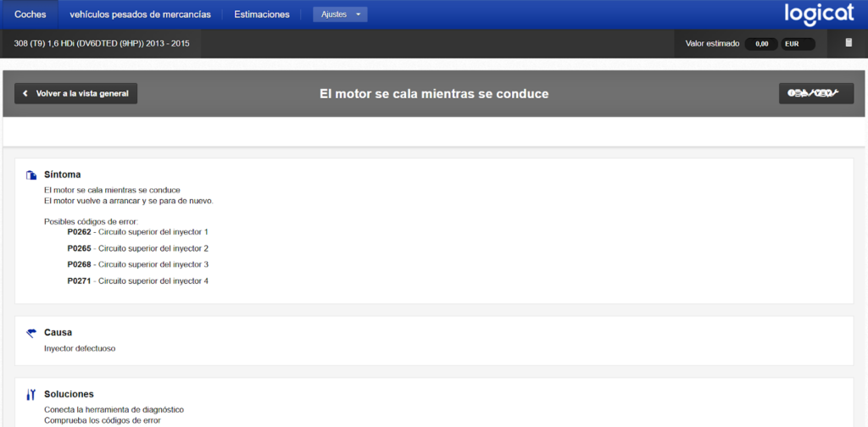Screen dimensions: 868x427
Task: Click error code P0268
Action: (79, 264)
